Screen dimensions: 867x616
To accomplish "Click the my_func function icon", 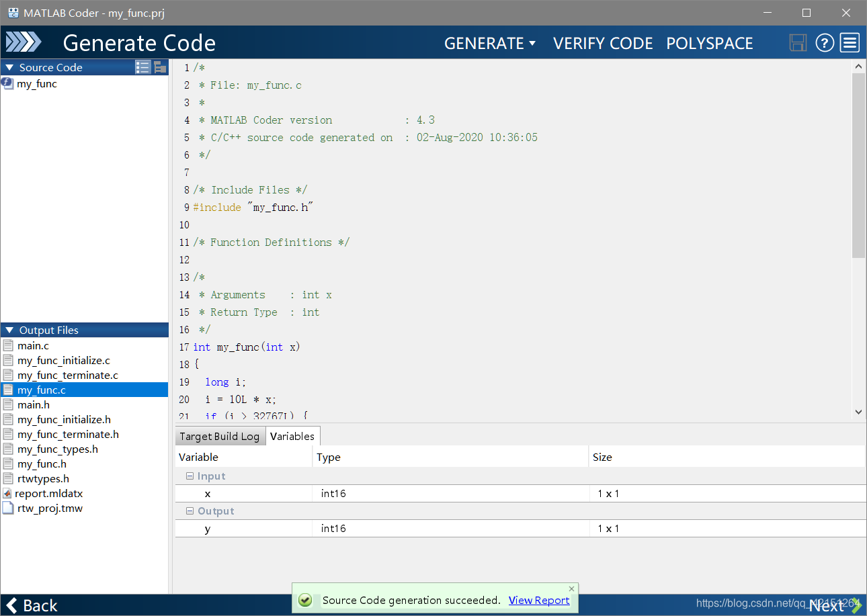I will 7,83.
